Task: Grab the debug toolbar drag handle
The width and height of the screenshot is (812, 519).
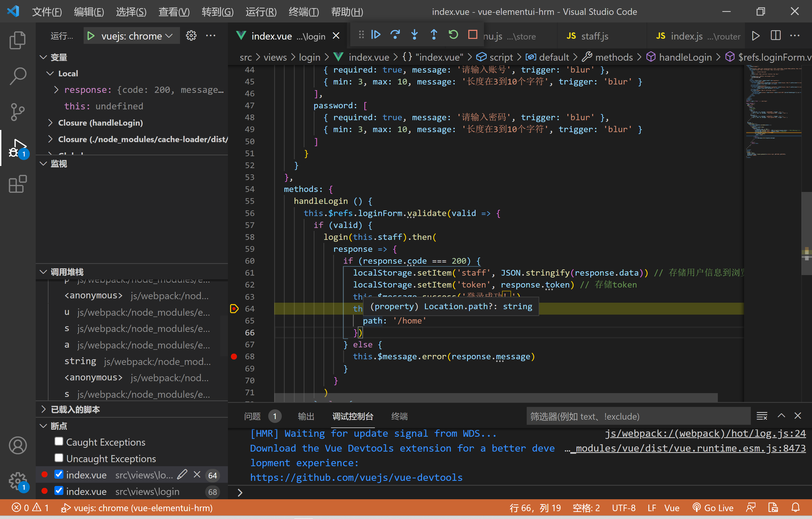Action: pyautogui.click(x=361, y=34)
